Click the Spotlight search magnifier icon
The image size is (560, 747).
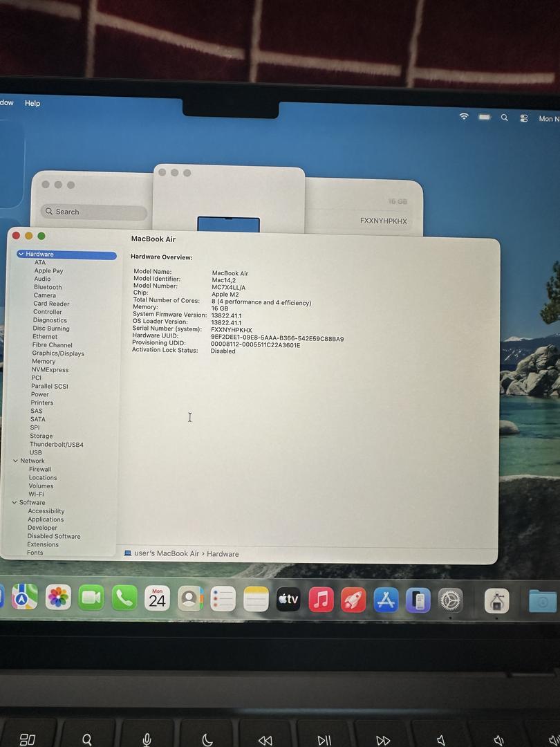tap(505, 118)
